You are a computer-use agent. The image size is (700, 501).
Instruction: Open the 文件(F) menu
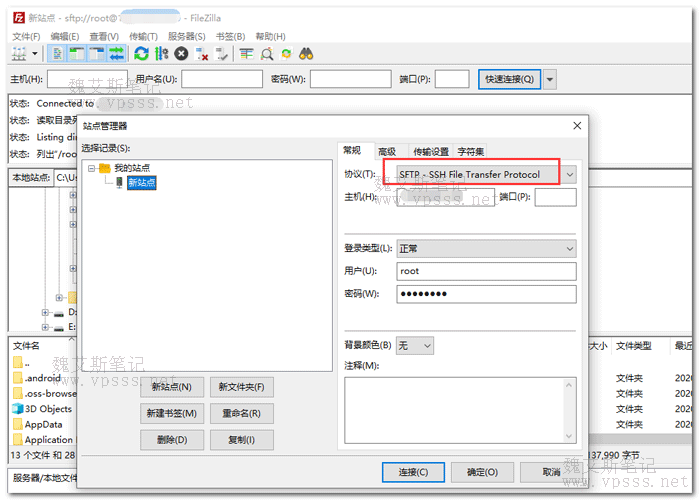point(26,36)
